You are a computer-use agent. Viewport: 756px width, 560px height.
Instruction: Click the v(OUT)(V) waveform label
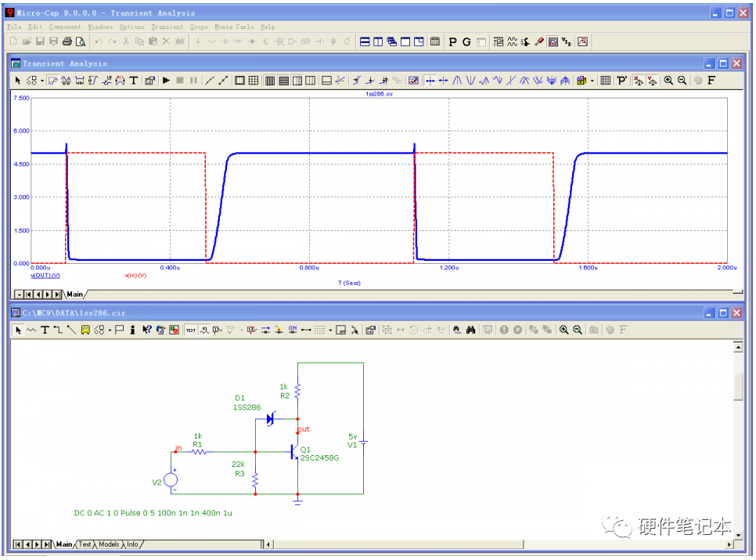pos(45,276)
